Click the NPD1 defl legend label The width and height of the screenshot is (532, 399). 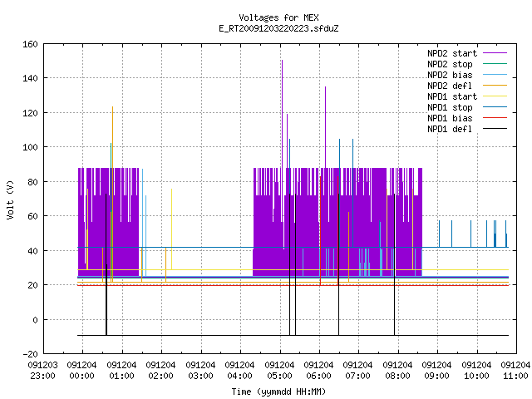click(x=450, y=130)
